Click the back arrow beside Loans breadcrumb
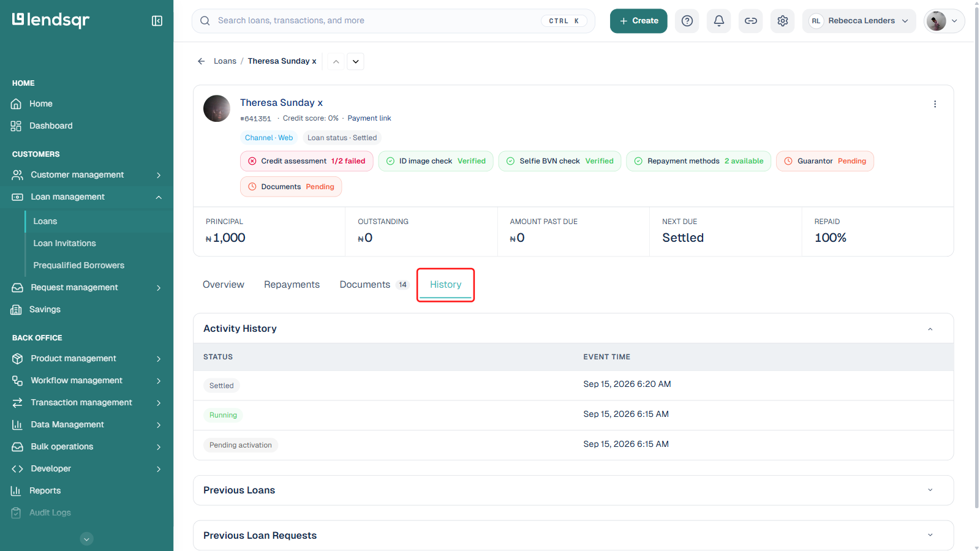Image resolution: width=980 pixels, height=551 pixels. pyautogui.click(x=201, y=61)
